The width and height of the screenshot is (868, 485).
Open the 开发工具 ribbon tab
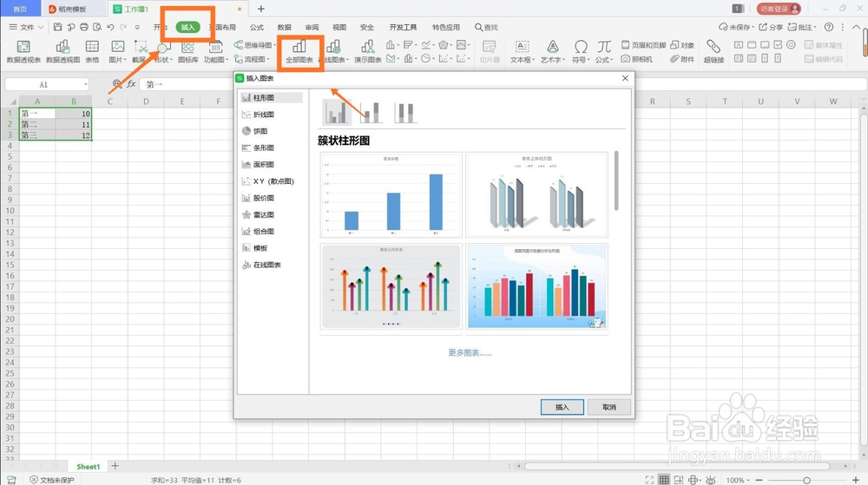click(403, 27)
